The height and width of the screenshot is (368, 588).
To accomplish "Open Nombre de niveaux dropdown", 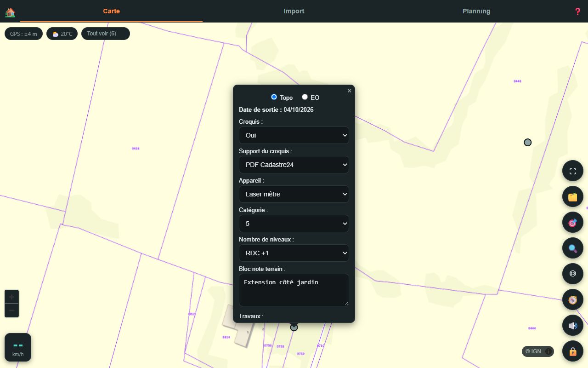I will tap(294, 253).
